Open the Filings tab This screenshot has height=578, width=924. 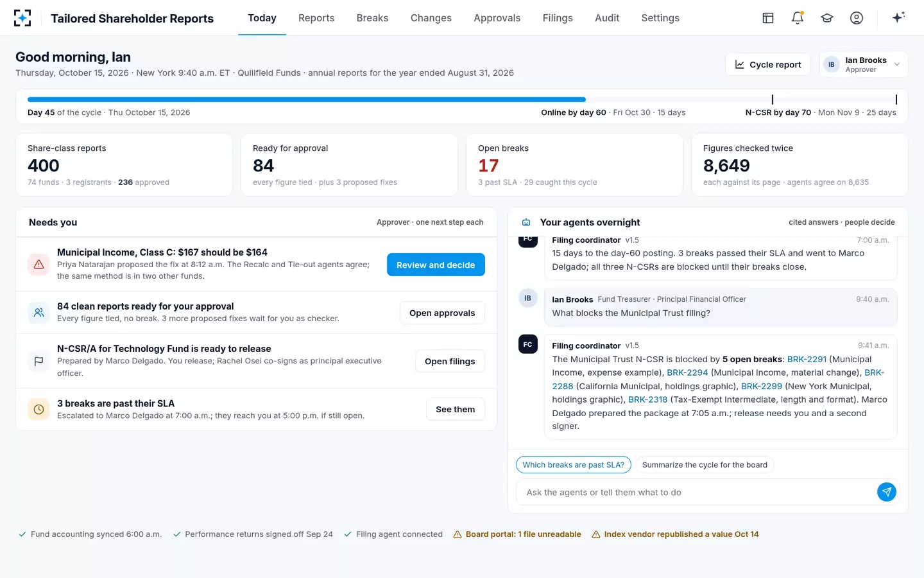click(558, 18)
